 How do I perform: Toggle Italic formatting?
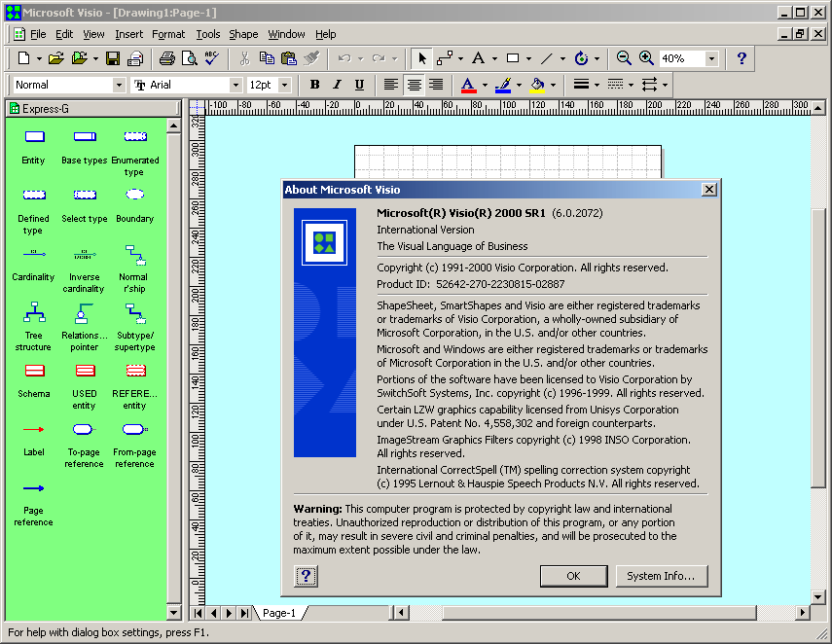click(337, 85)
